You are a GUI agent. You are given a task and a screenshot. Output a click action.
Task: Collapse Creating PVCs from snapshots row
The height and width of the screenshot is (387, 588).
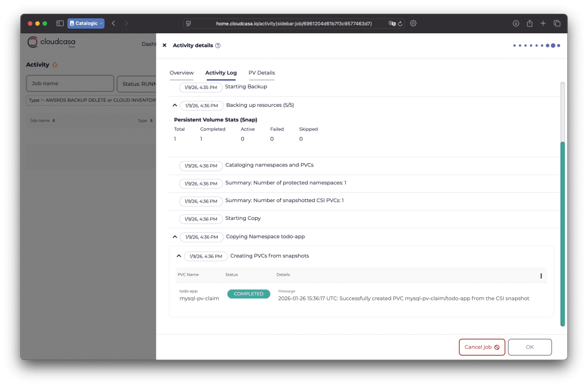click(179, 256)
